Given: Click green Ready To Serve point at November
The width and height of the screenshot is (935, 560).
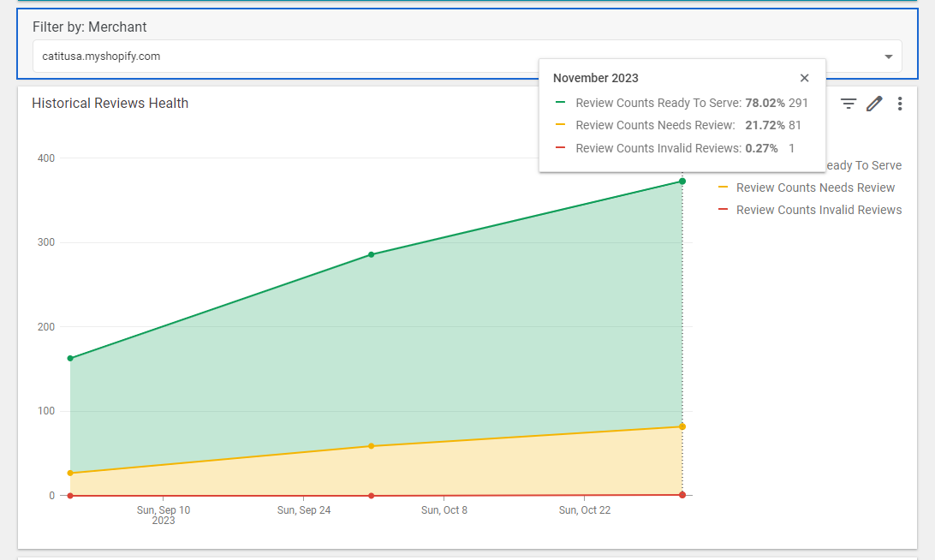Looking at the screenshot, I should (682, 182).
